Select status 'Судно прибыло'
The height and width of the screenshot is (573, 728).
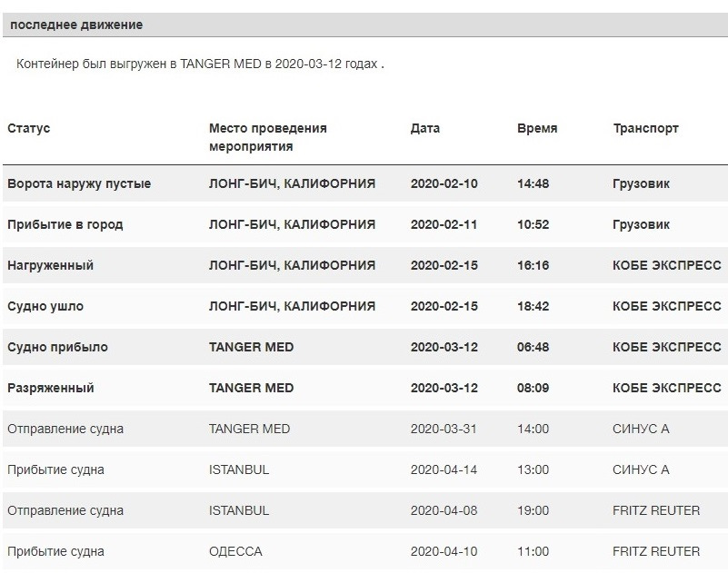57,347
